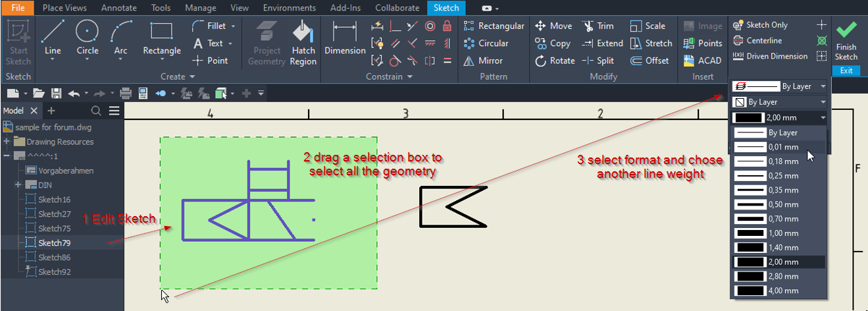Toggle Driven Dimension format
The width and height of the screenshot is (868, 311).
[x=770, y=57]
